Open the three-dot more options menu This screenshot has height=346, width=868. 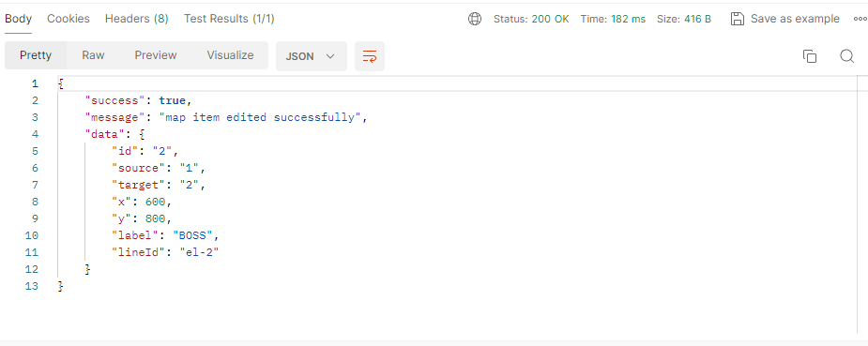pos(860,19)
